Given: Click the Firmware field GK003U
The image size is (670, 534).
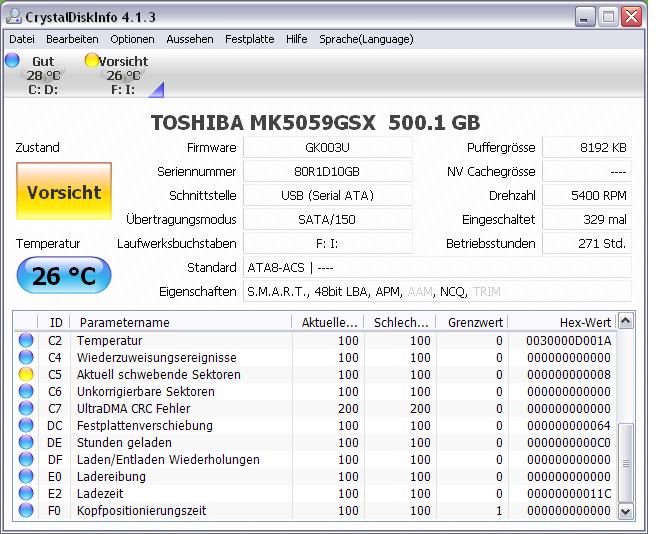Looking at the screenshot, I should point(328,147).
